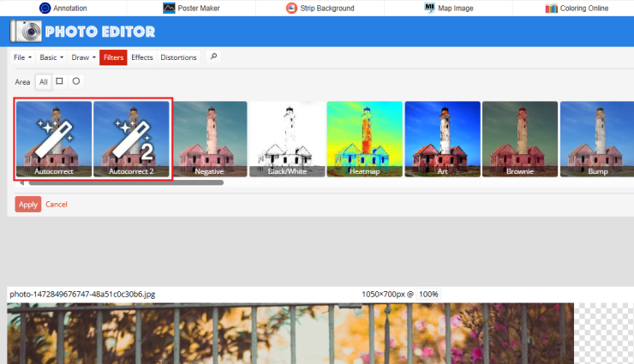Select the Heatmap filter thumbnail

[x=364, y=139]
